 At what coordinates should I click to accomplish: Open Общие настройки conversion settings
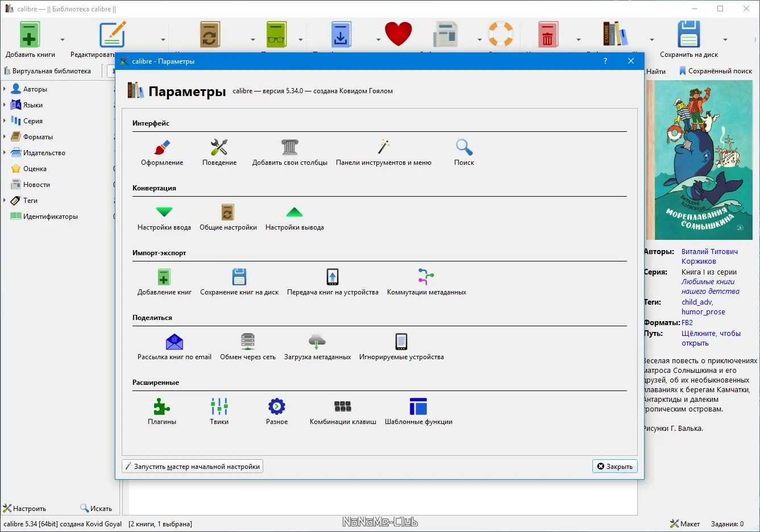(x=228, y=217)
